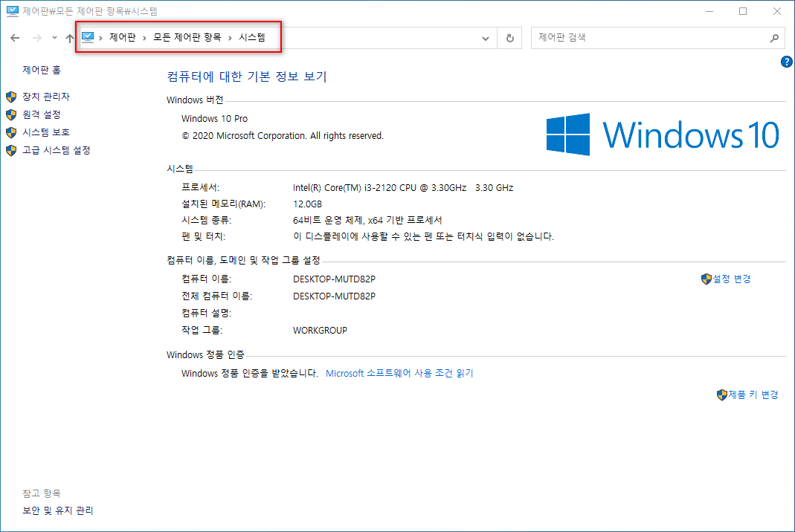Select 제어판 in the breadcrumb path

point(123,37)
